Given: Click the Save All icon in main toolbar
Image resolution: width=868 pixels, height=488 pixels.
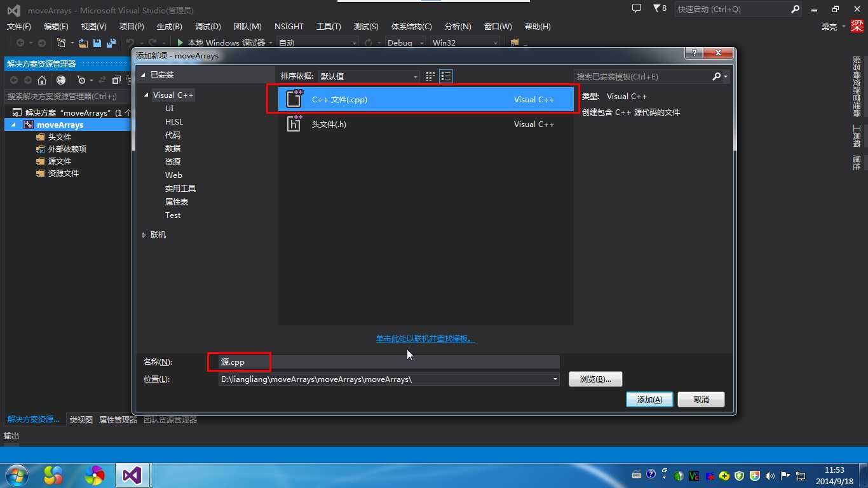Looking at the screenshot, I should pyautogui.click(x=111, y=43).
